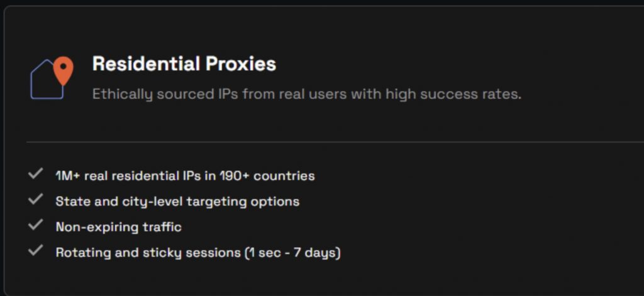Click the 1M+ real residential IPs feature line
Screen dimensions: 644x296
tap(185, 176)
